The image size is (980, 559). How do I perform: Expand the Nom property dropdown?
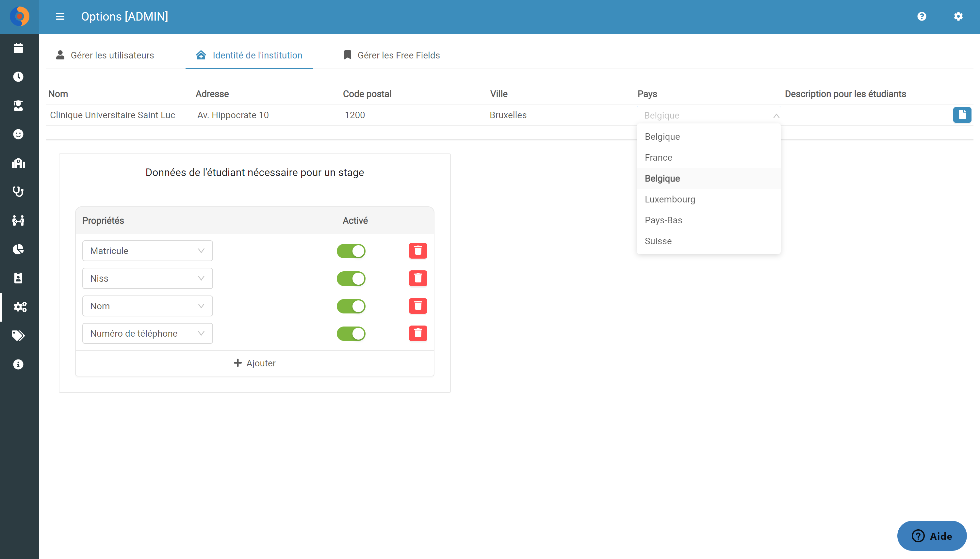pyautogui.click(x=147, y=306)
